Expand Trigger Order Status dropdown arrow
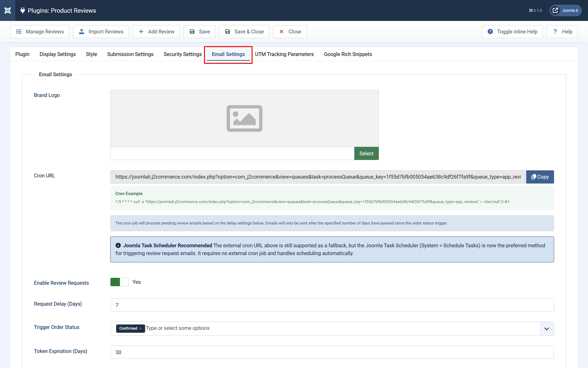 point(547,328)
